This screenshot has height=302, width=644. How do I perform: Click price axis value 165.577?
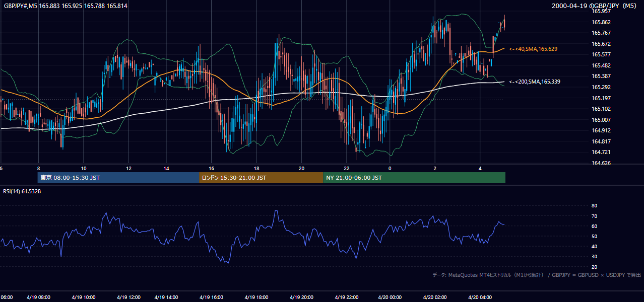tap(601, 54)
